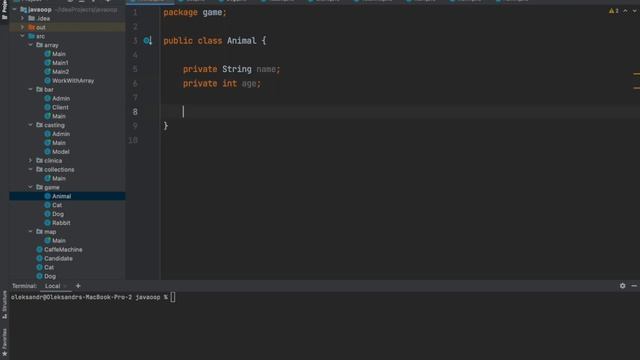
Task: Go to previous highlighted error arrow
Action: click(x=625, y=11)
